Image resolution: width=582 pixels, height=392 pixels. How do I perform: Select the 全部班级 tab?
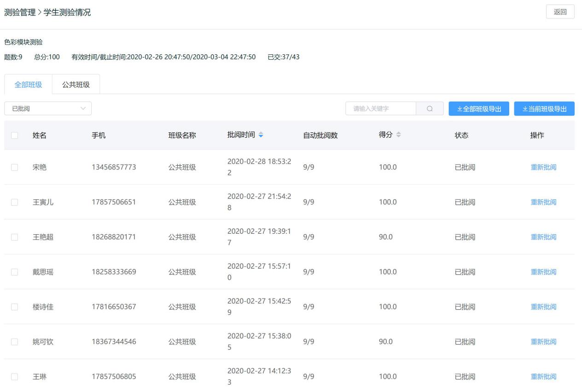[28, 84]
